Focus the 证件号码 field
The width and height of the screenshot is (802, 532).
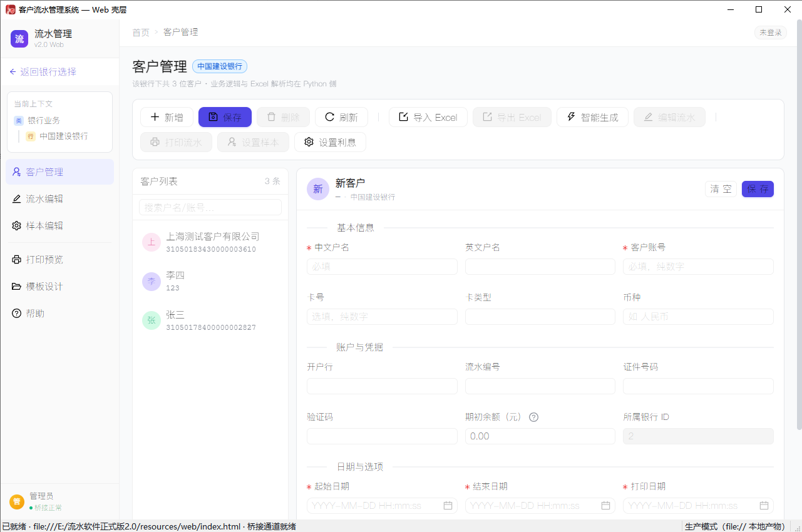pyautogui.click(x=698, y=386)
